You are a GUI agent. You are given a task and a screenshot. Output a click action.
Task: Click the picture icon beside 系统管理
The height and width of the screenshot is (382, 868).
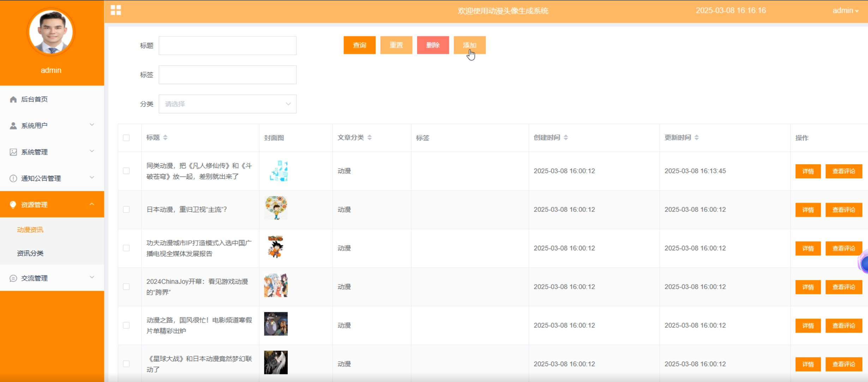[13, 152]
